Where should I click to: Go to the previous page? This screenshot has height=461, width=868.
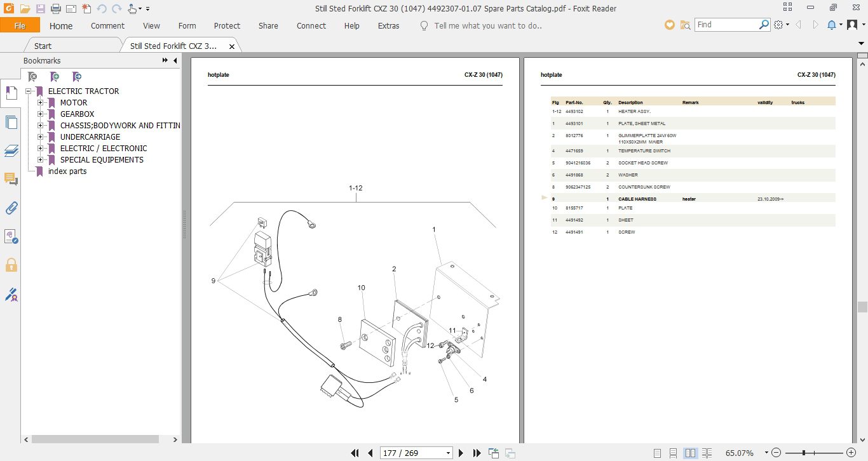point(370,453)
